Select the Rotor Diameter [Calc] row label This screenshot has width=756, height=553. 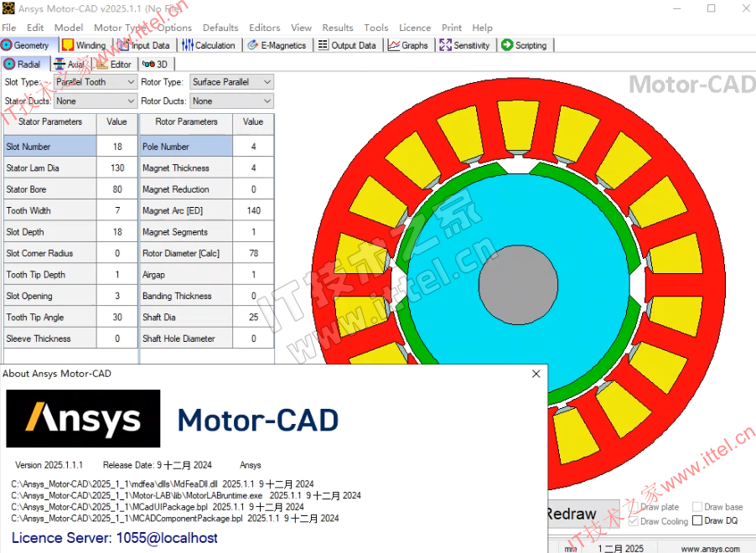pyautogui.click(x=186, y=253)
